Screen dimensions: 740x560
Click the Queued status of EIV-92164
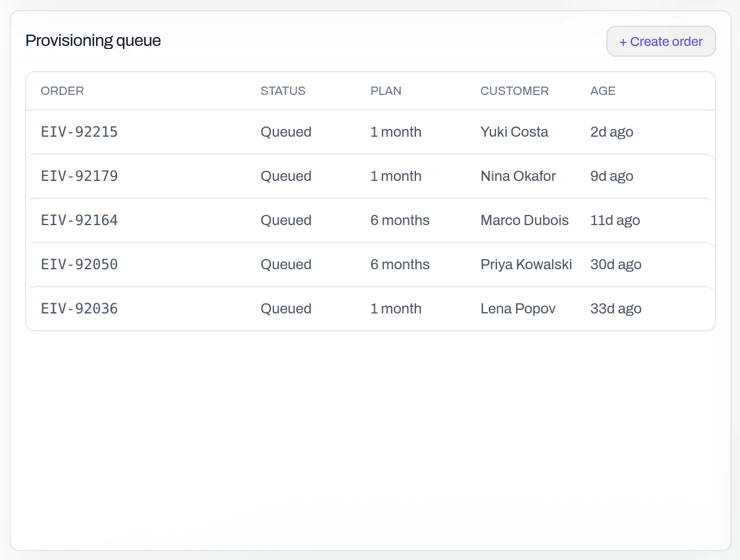coord(286,220)
